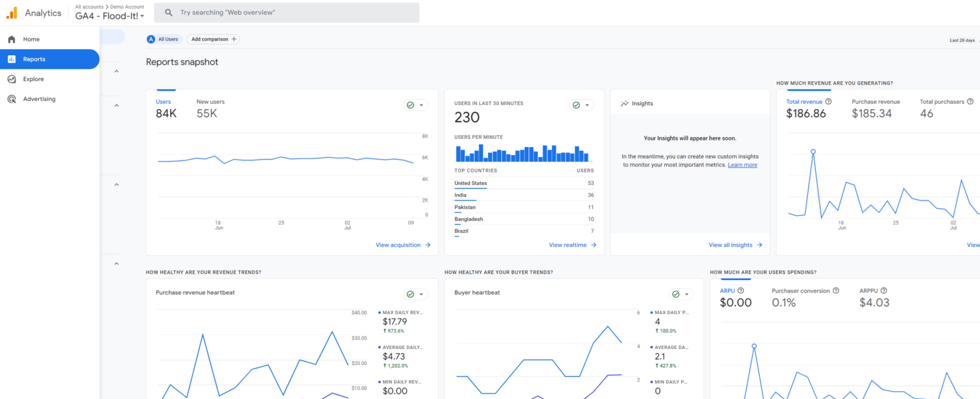
Task: Open status dropdown on realtime users card
Action: [x=582, y=105]
